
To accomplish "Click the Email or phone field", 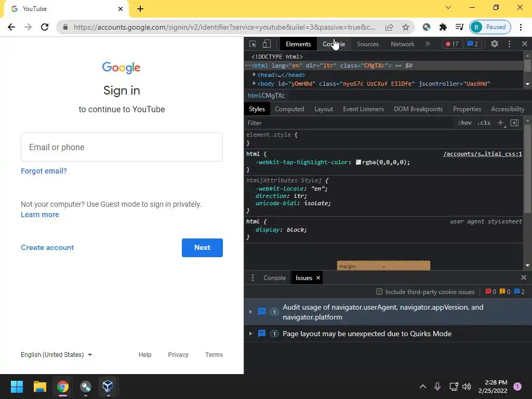I will 122,147.
